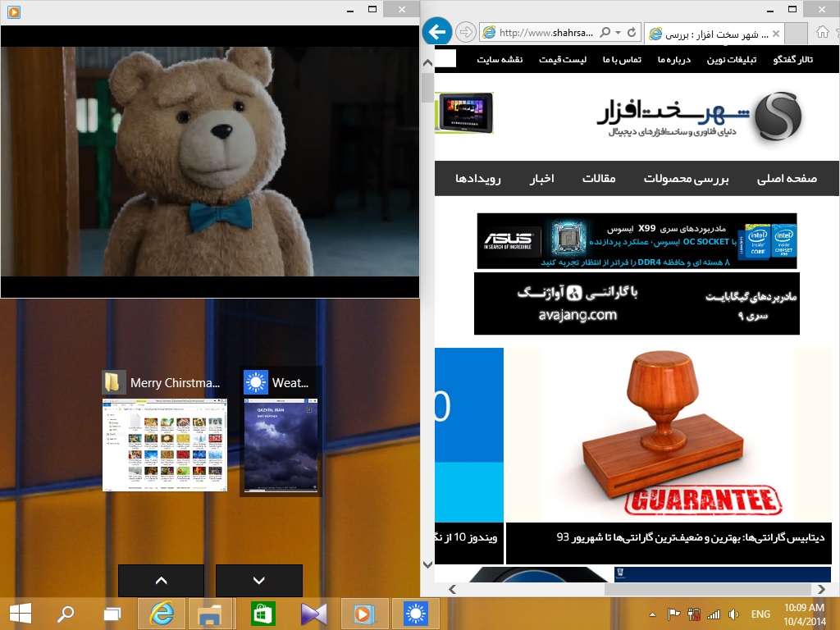The width and height of the screenshot is (840, 630).
Task: Click the forward arrow in Internet Explorer
Action: coord(466,33)
